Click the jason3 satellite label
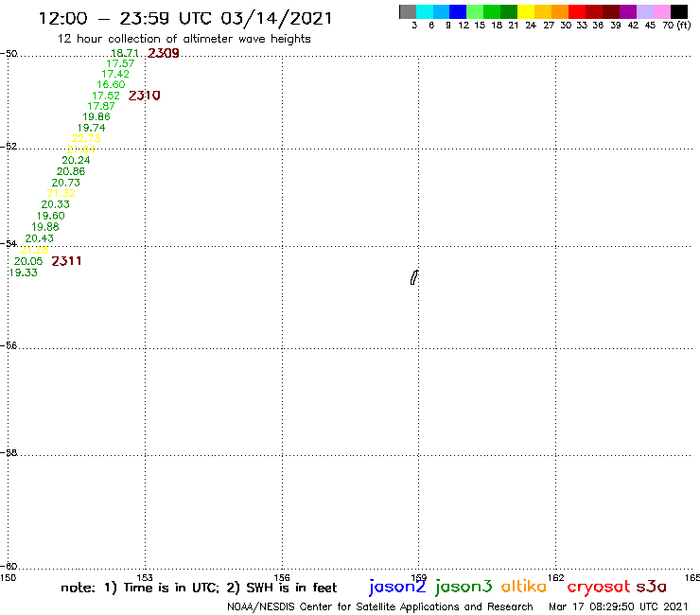Viewport: 700px width, 615px height. [464, 587]
